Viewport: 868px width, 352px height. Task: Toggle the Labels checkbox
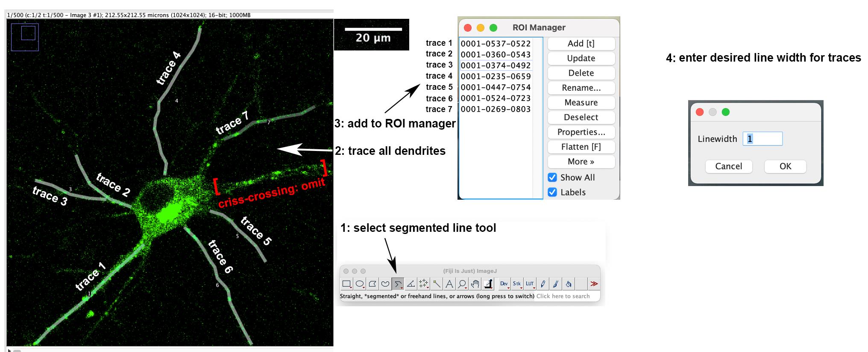tap(552, 192)
